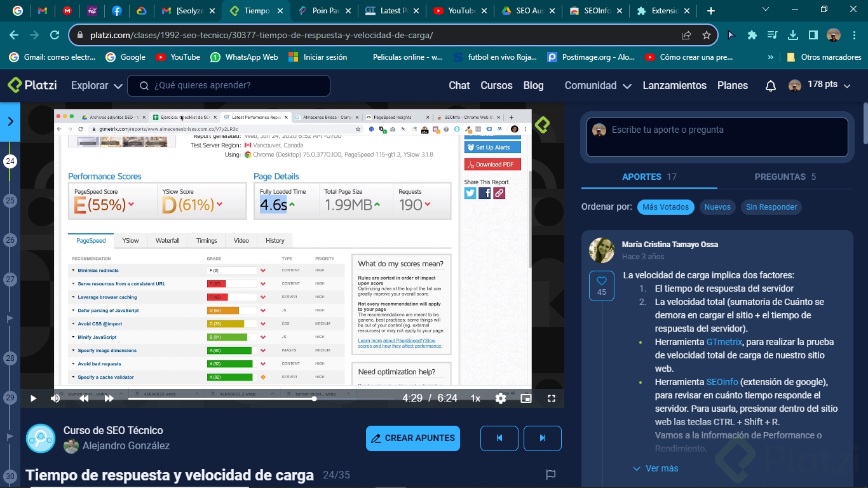Open the notifications bell
The width and height of the screenshot is (868, 488).
770,85
